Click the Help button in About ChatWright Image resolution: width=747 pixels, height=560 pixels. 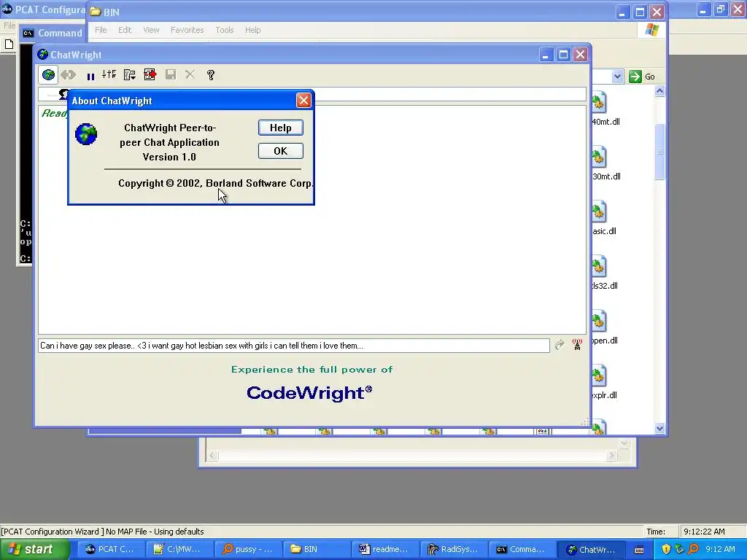[281, 128]
